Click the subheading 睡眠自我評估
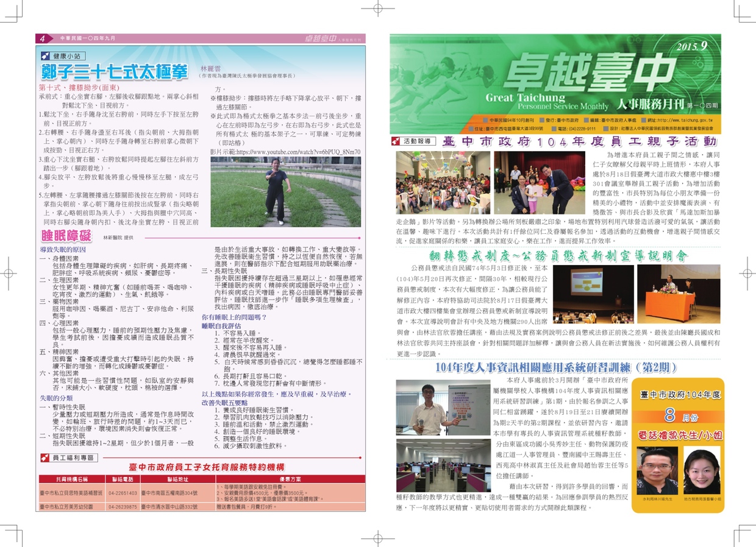 point(222,325)
